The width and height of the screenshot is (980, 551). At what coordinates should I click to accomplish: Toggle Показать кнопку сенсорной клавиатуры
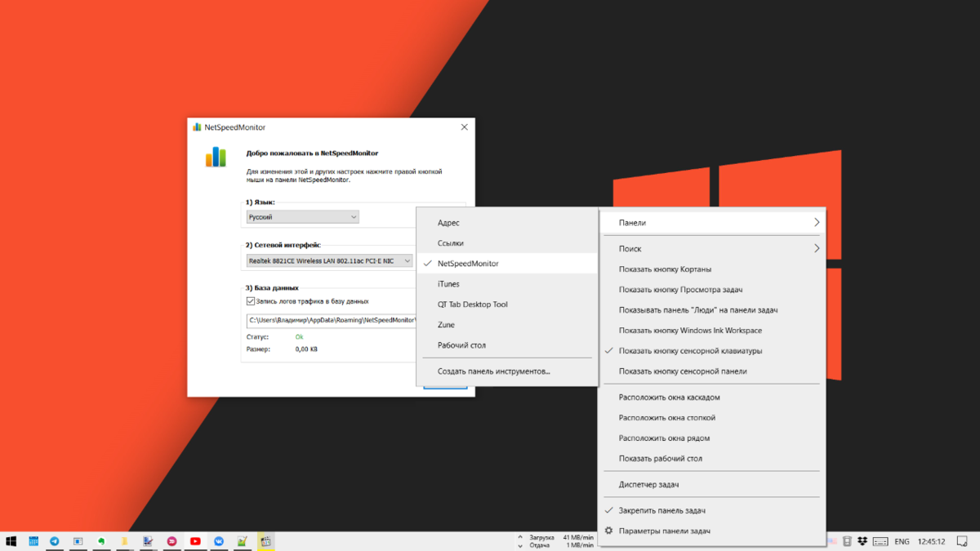click(711, 351)
